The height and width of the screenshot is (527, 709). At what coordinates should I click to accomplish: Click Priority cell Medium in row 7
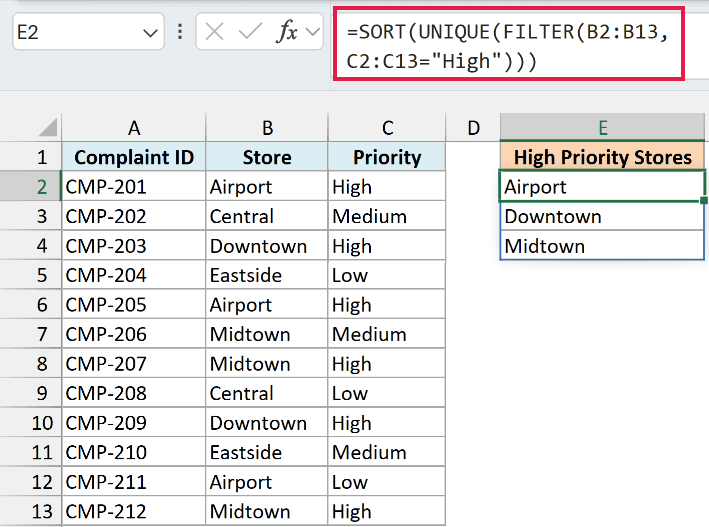tap(387, 334)
